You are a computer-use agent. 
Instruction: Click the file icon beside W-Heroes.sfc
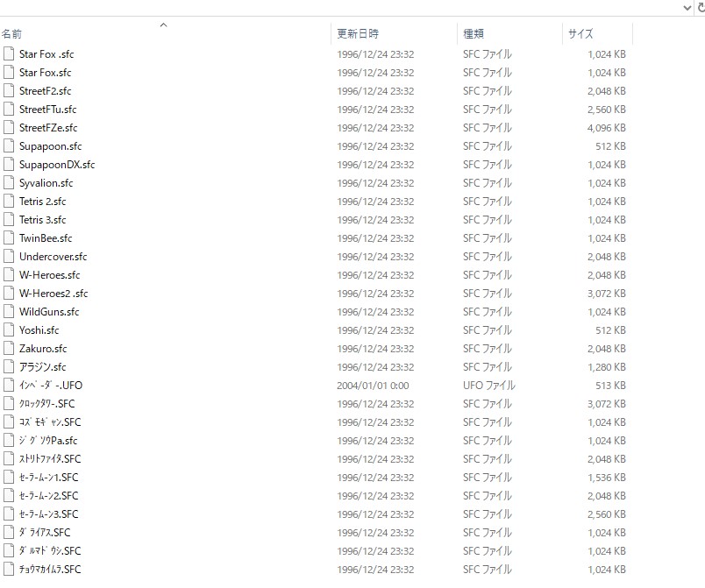click(x=9, y=275)
